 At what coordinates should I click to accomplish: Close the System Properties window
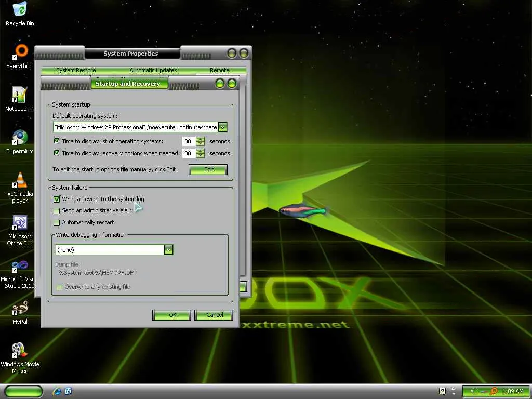pyautogui.click(x=244, y=54)
